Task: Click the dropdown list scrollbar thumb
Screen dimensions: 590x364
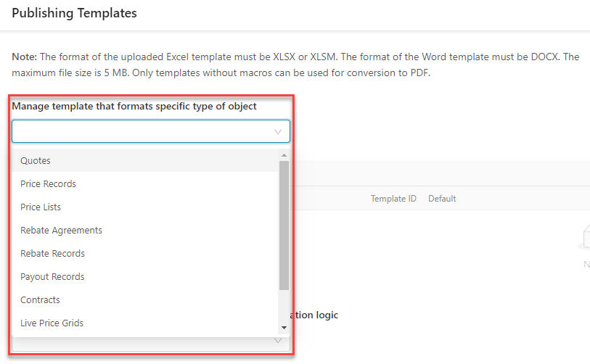Action: [x=284, y=225]
